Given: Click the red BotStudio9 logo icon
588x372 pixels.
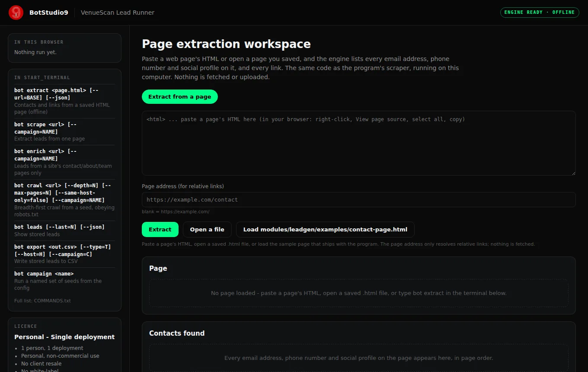Looking at the screenshot, I should tap(16, 13).
